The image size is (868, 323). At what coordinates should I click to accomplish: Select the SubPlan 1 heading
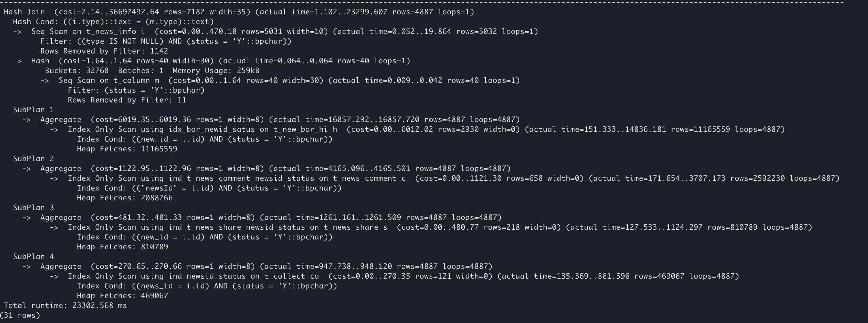[x=33, y=110]
